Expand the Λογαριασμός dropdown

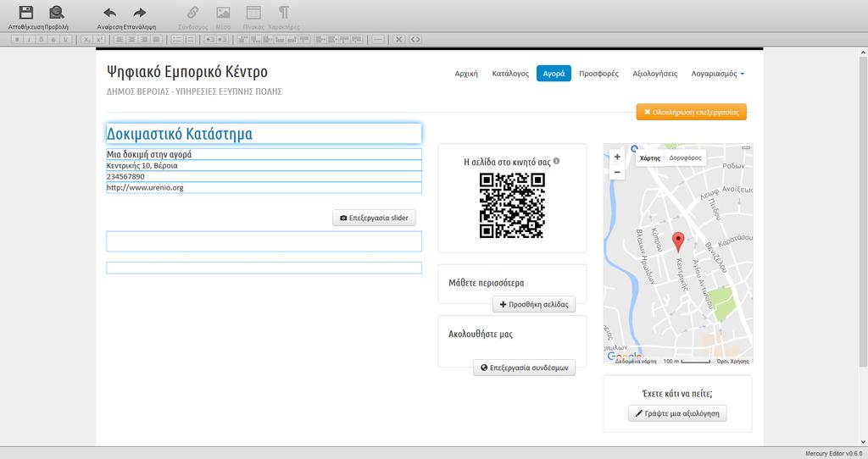tap(717, 74)
